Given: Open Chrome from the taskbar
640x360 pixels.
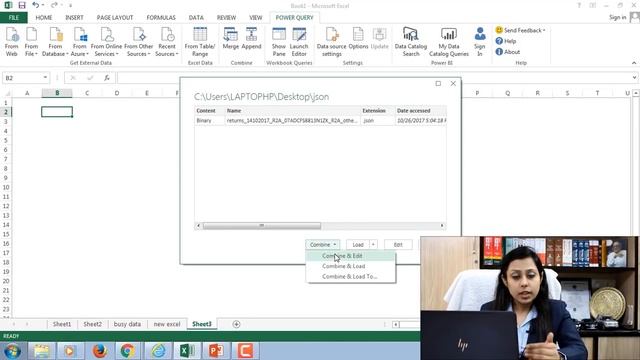Looking at the screenshot, I should 127,351.
